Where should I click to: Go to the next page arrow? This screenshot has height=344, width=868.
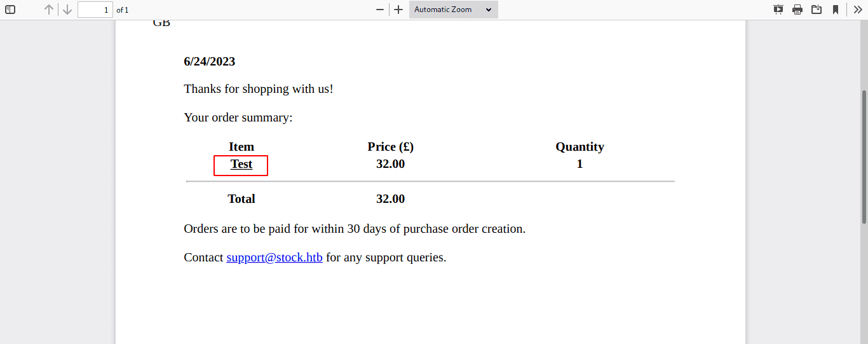click(67, 10)
